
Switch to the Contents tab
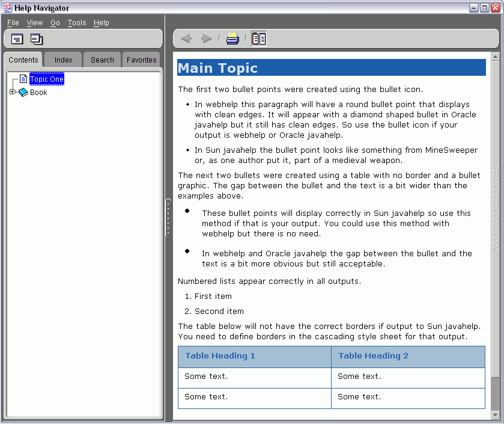tap(23, 60)
